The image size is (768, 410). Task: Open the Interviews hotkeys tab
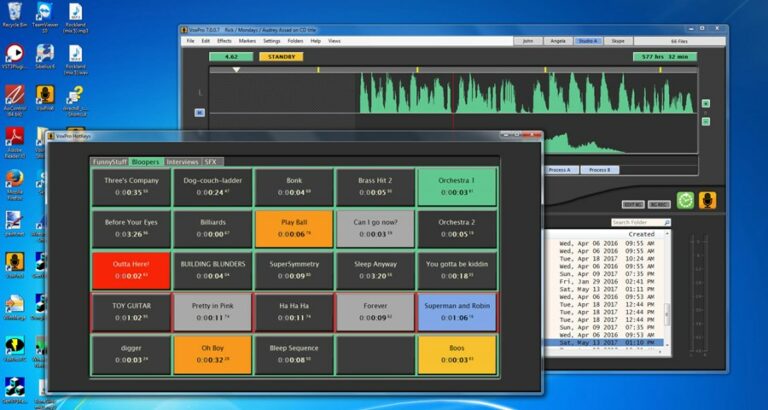182,161
